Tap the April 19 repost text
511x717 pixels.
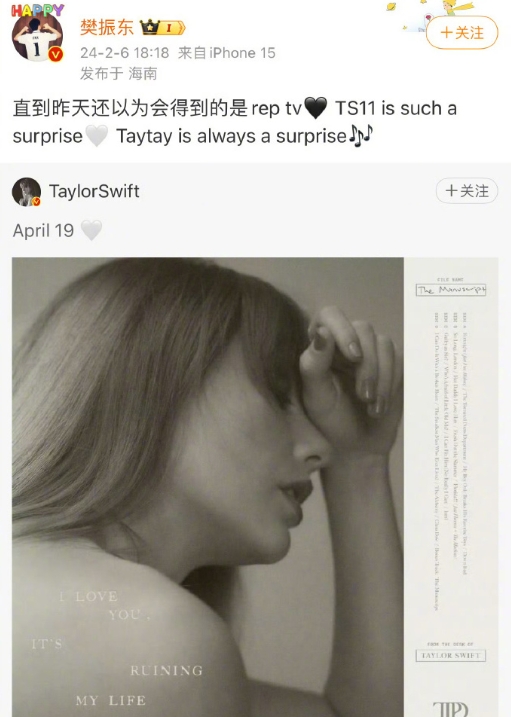coord(43,230)
